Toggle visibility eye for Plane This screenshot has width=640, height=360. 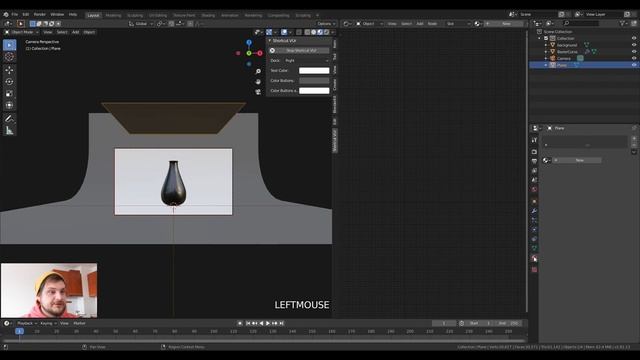634,65
